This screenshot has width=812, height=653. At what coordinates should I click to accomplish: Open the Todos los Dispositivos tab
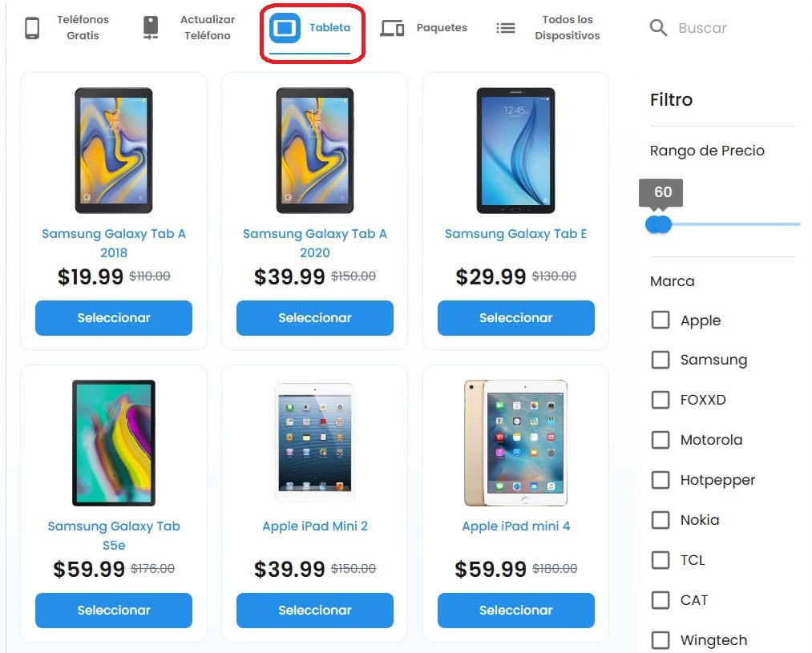548,28
